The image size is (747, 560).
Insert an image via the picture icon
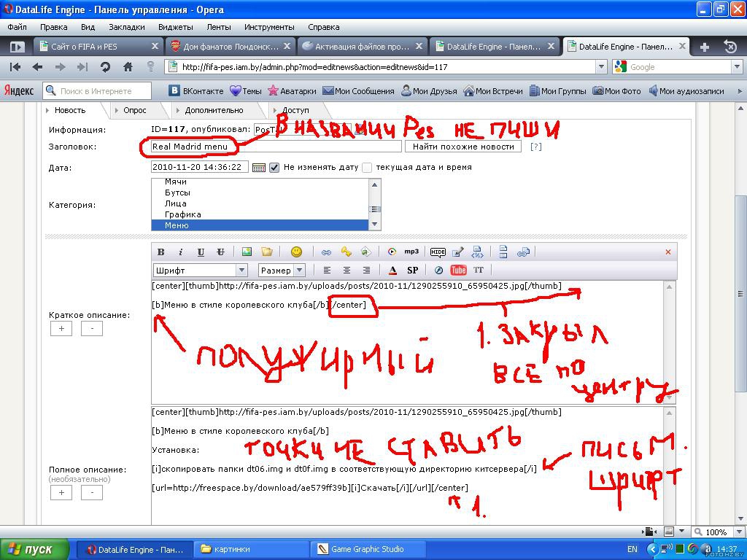pos(247,252)
